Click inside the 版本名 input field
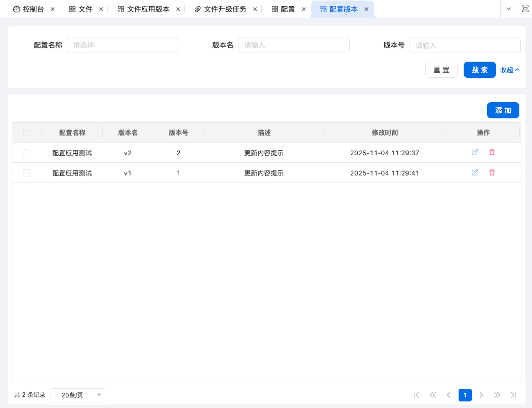The width and height of the screenshot is (532, 408). pos(294,45)
